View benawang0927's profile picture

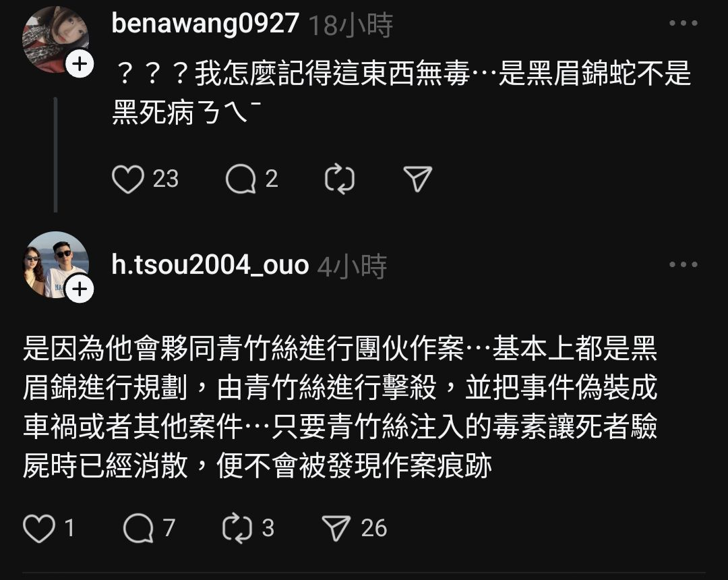pos(56,40)
